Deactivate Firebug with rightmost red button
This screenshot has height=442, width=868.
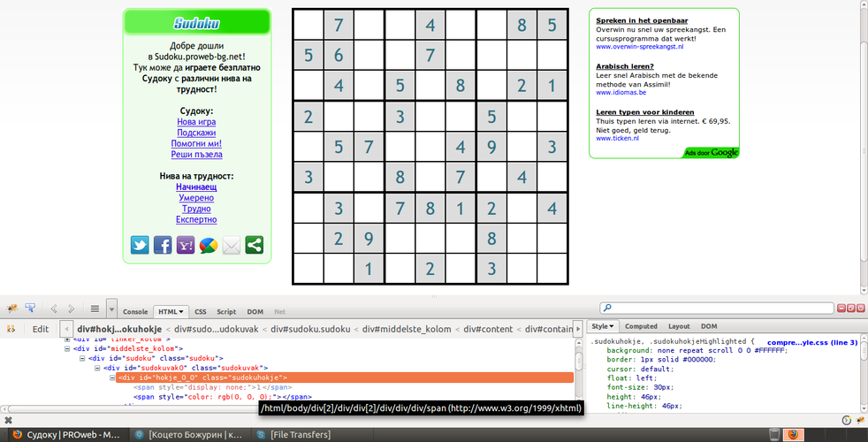point(861,308)
